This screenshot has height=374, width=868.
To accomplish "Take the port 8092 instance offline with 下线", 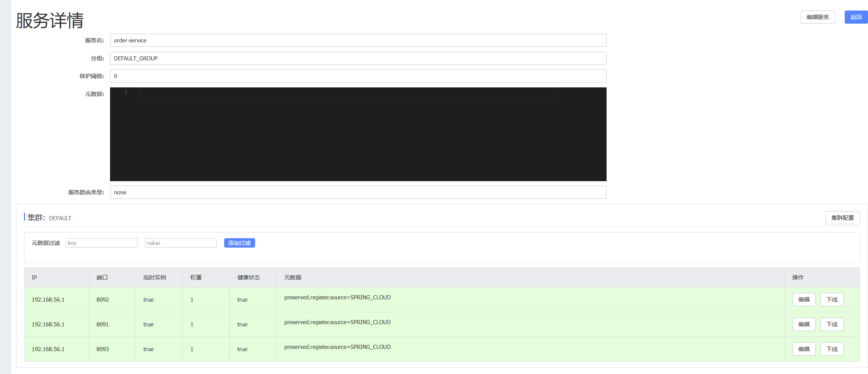I will (832, 299).
